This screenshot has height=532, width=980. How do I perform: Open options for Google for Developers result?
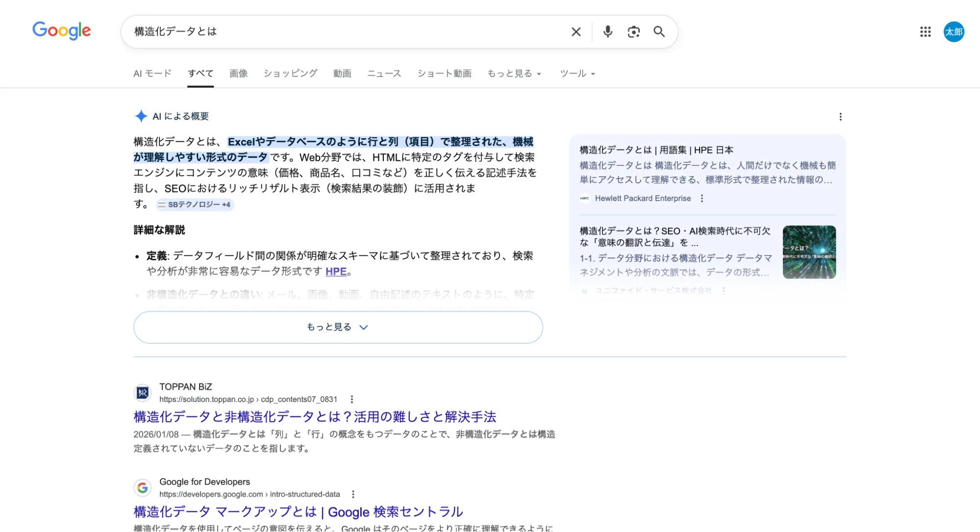353,494
